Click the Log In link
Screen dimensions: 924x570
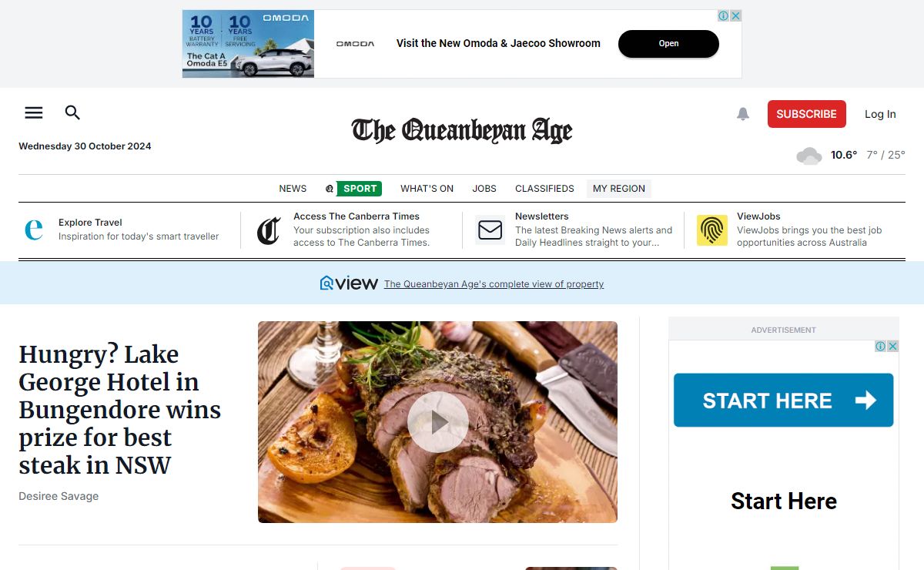[880, 114]
